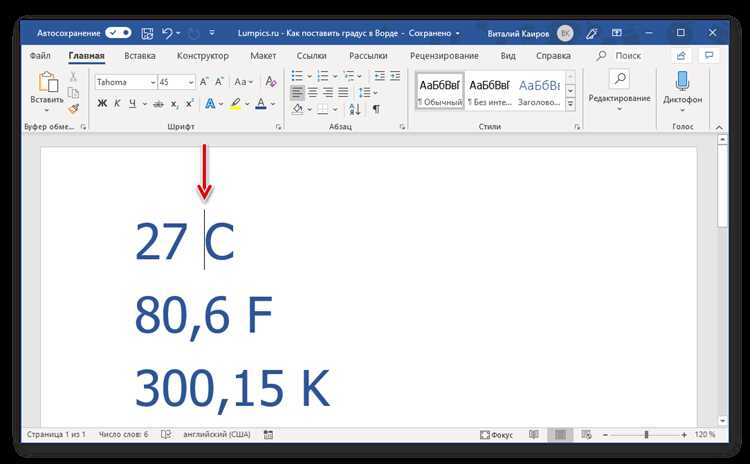Click the Share button at top right

pyautogui.click(x=681, y=56)
